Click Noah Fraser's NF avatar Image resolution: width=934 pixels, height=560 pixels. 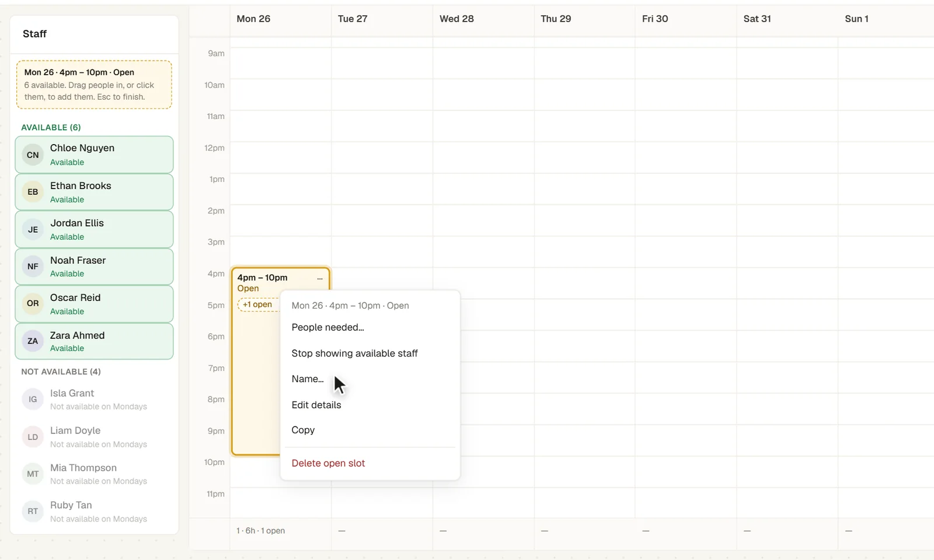click(x=33, y=267)
